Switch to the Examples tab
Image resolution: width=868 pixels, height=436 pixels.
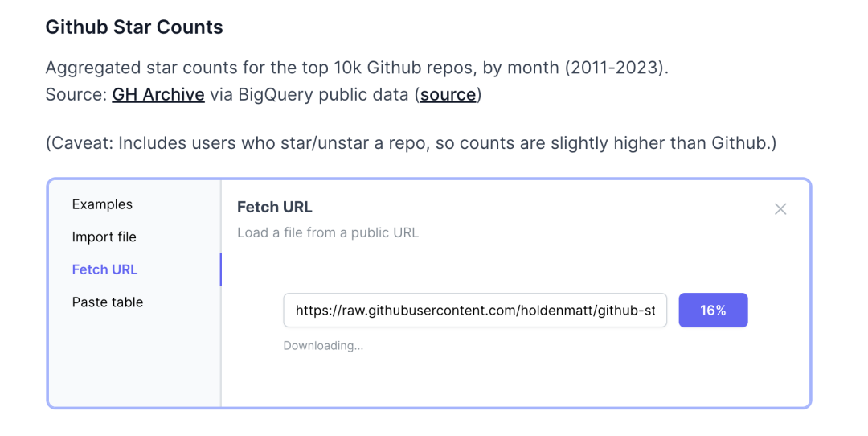tap(102, 204)
